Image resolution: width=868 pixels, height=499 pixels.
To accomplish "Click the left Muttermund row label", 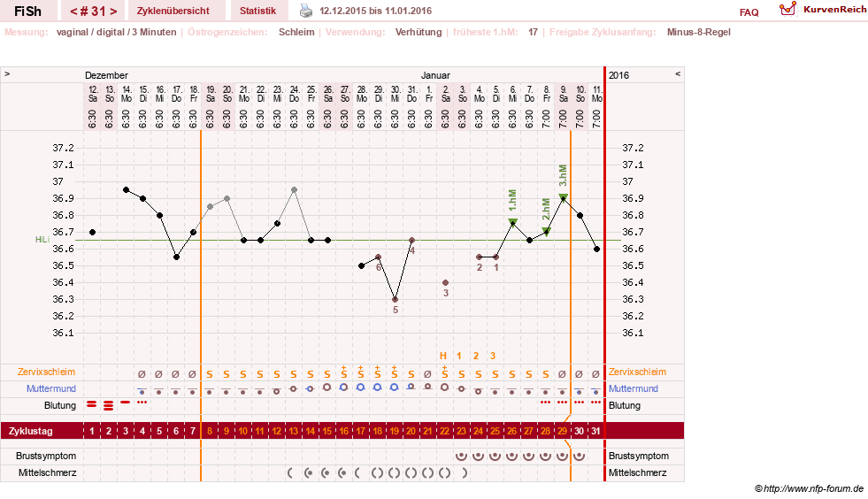I will point(51,388).
